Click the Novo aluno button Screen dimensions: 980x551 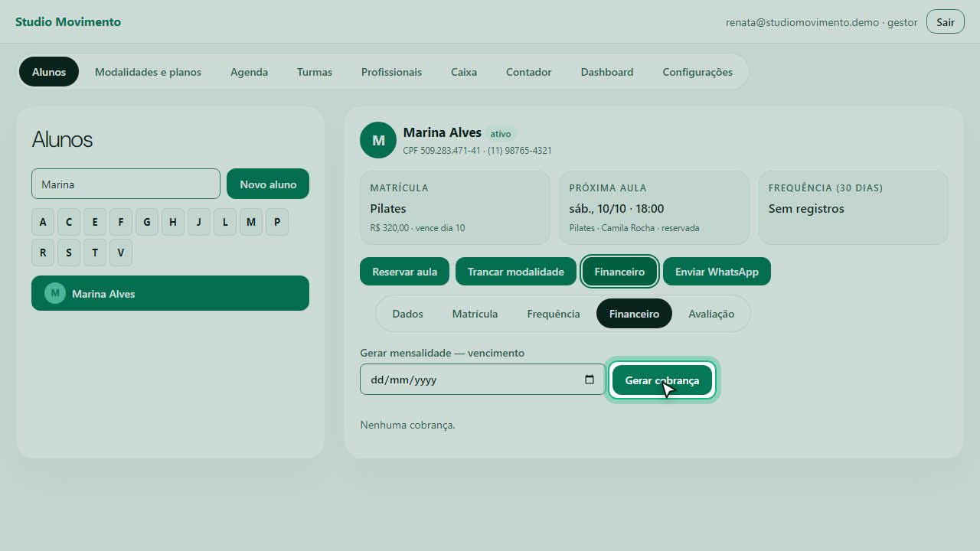(268, 184)
